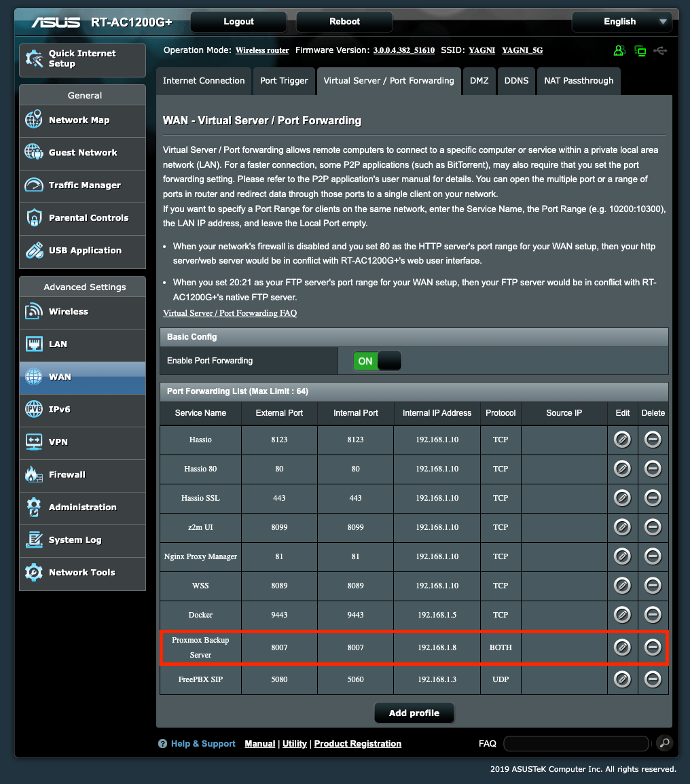Click the Reboot button
Image resolution: width=690 pixels, height=784 pixels.
pyautogui.click(x=344, y=22)
